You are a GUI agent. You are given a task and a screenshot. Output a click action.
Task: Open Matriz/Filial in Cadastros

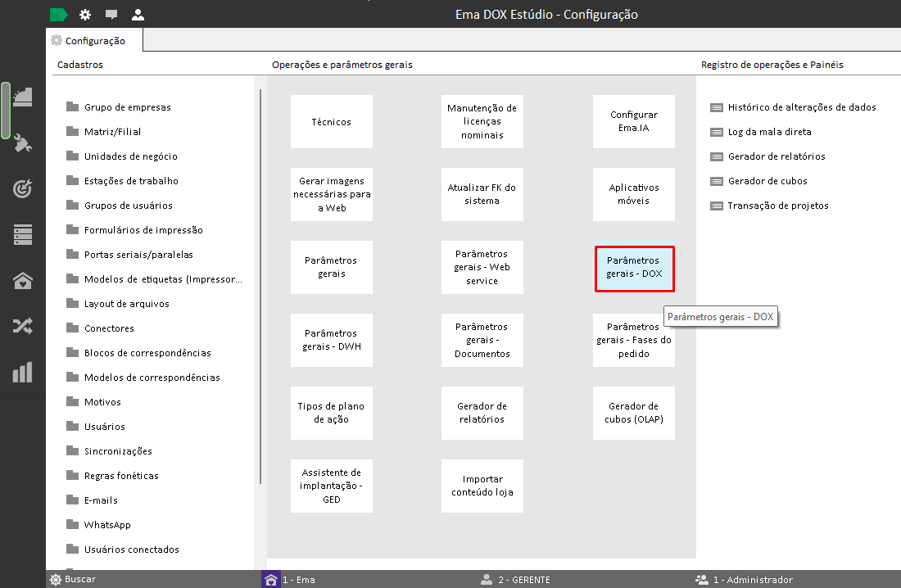coord(113,132)
